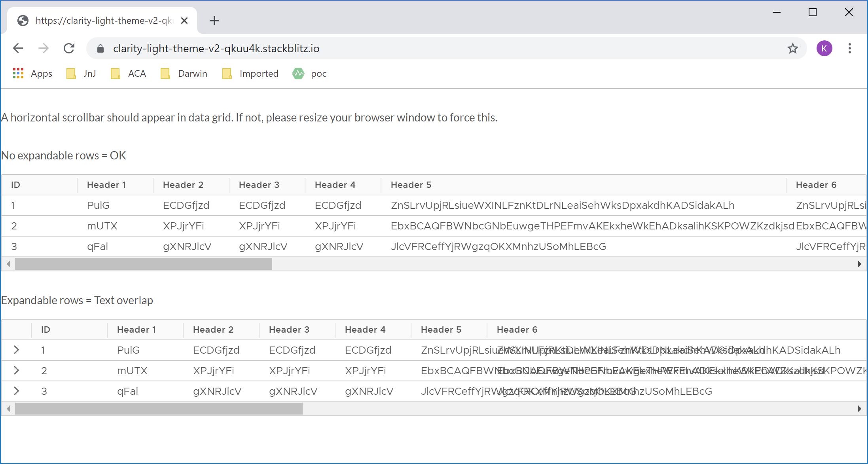The height and width of the screenshot is (464, 868).
Task: Expand row 1 in expandable datagrid
Action: 16,350
